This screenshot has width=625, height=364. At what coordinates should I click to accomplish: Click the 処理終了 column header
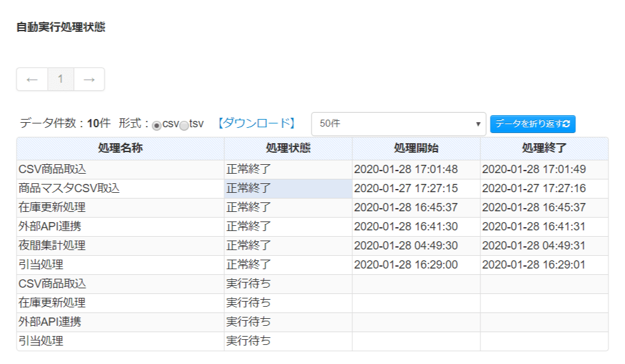click(544, 148)
